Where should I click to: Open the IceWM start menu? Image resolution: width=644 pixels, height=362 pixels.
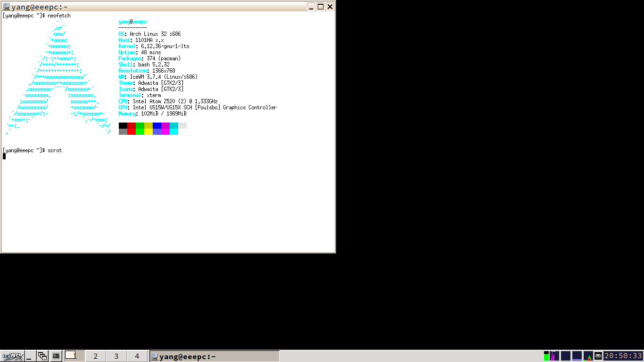pyautogui.click(x=13, y=356)
